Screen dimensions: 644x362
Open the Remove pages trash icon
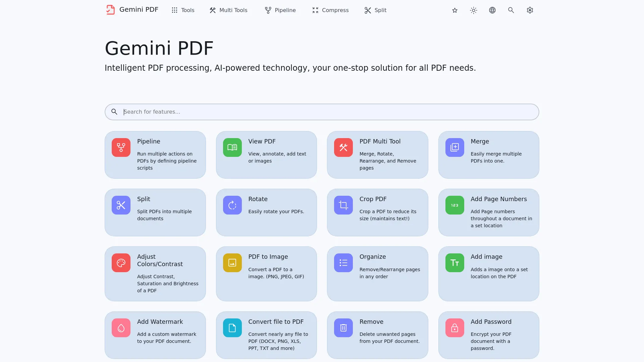[343, 327]
